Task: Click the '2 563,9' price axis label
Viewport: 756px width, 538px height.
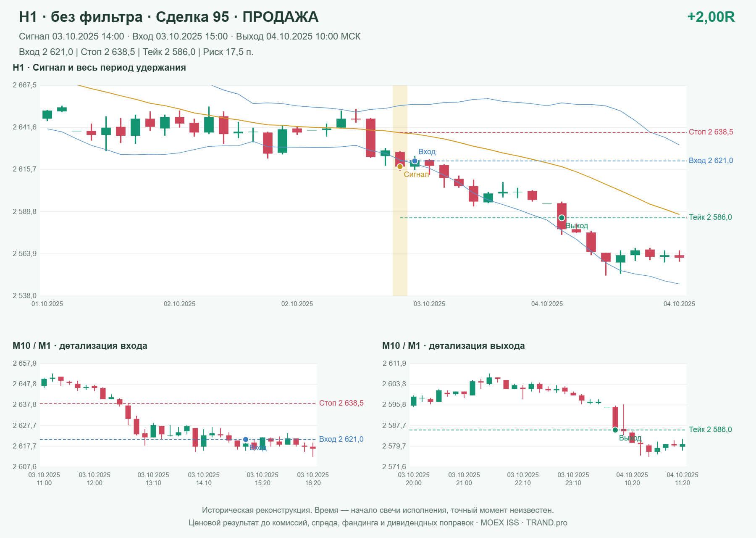Action: 24,253
